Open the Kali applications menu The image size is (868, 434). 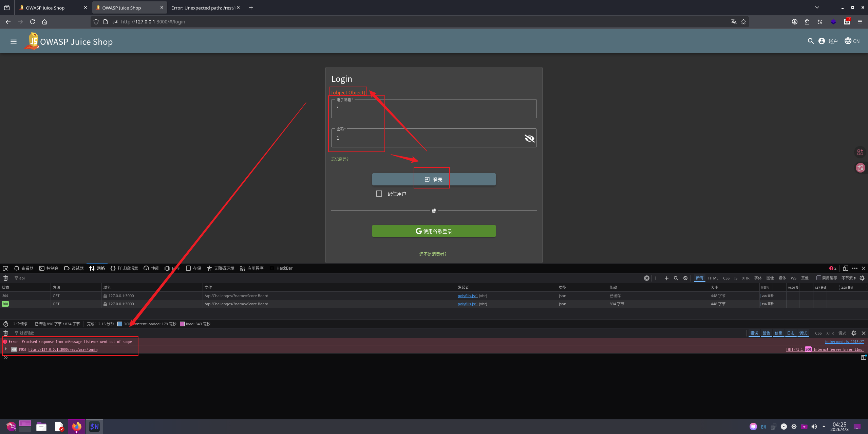[11, 427]
